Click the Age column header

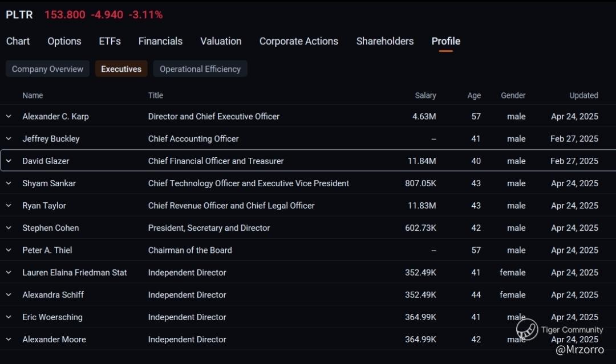coord(474,95)
